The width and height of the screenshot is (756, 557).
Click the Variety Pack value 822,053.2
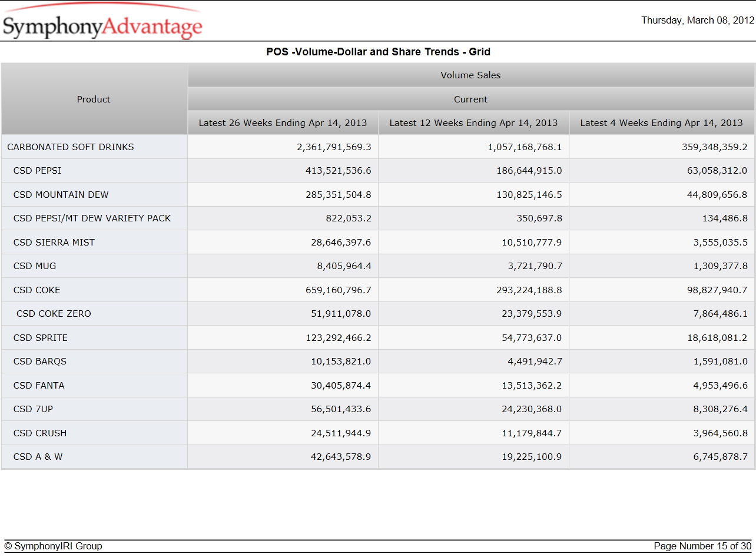pyautogui.click(x=349, y=218)
